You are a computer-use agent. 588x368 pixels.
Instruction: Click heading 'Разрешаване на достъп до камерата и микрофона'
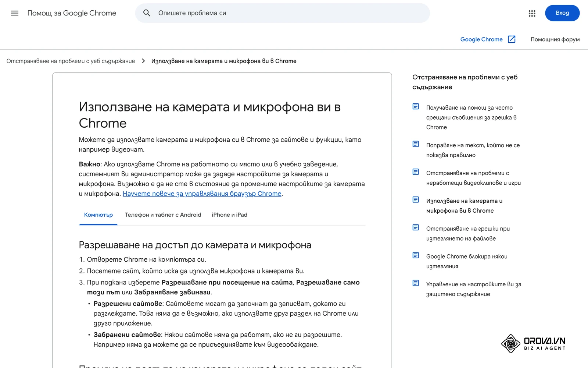[195, 245]
